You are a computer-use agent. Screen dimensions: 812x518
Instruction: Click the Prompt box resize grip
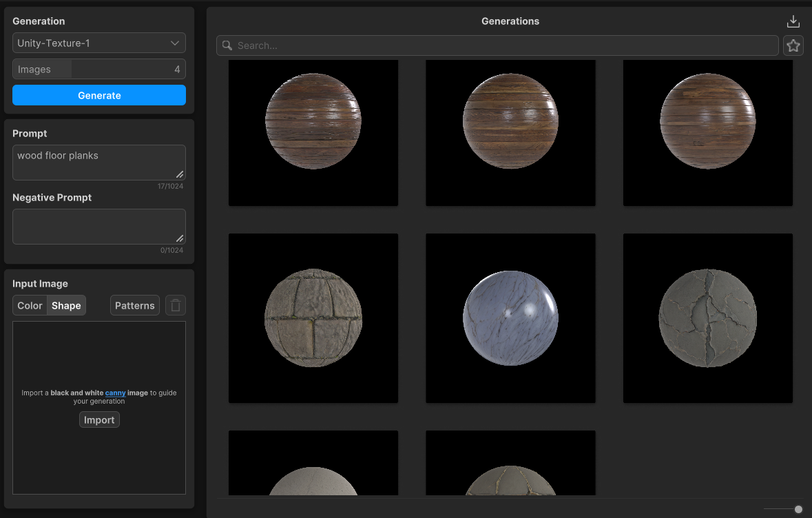[180, 174]
